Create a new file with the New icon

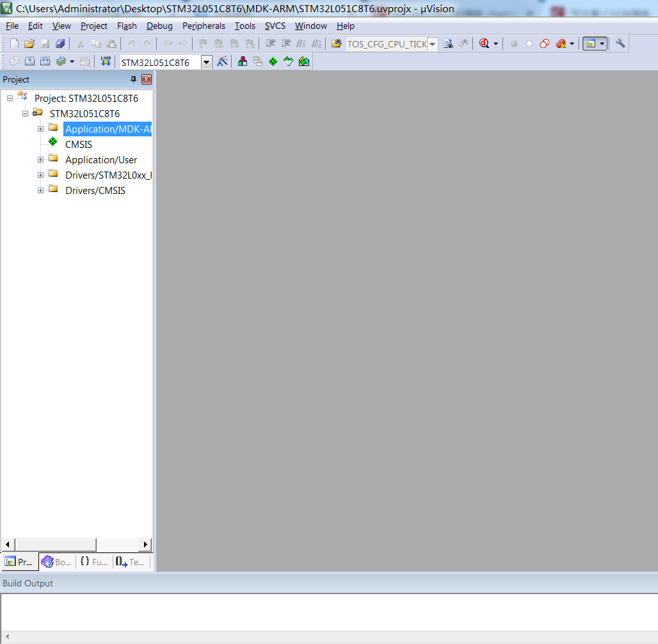(14, 44)
